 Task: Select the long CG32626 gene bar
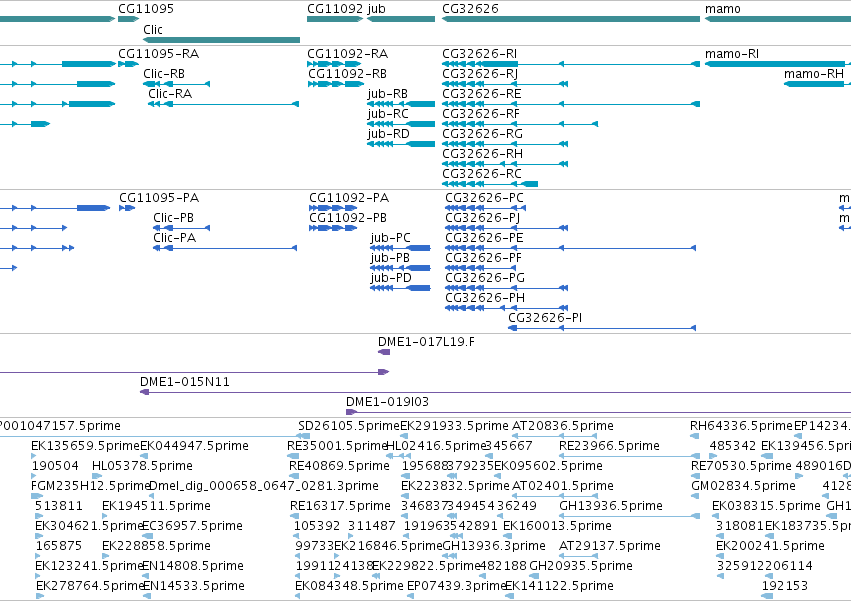tap(571, 19)
